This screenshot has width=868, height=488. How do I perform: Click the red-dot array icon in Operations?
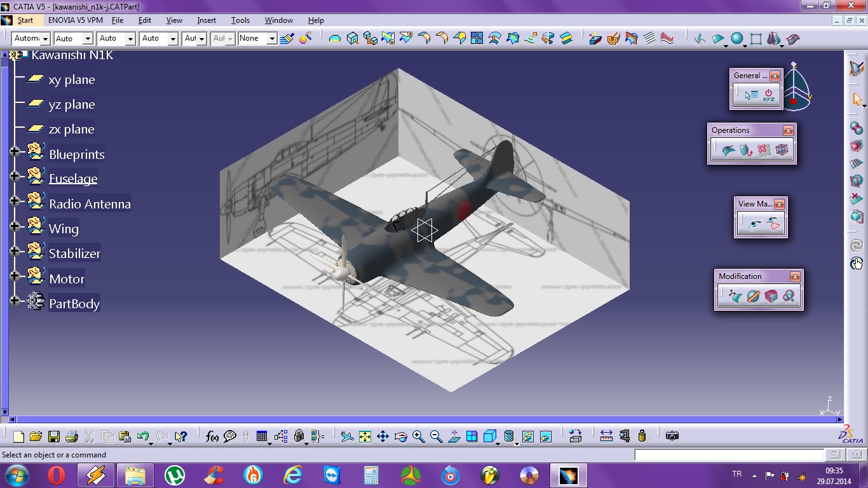pos(764,151)
